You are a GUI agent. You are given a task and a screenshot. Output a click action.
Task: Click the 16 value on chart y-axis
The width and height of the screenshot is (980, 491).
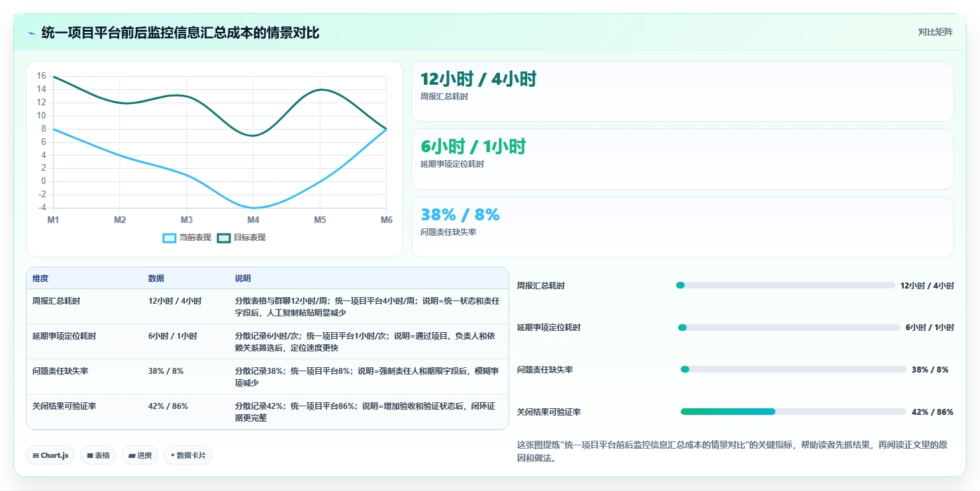41,76
